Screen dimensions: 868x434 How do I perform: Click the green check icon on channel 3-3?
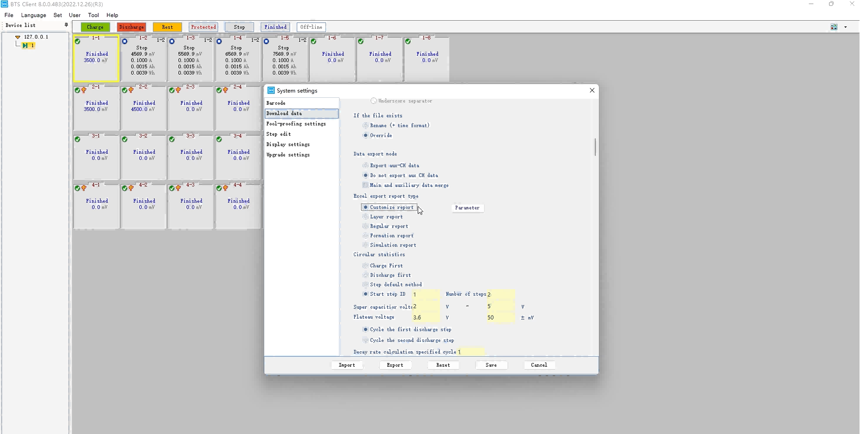(x=172, y=139)
